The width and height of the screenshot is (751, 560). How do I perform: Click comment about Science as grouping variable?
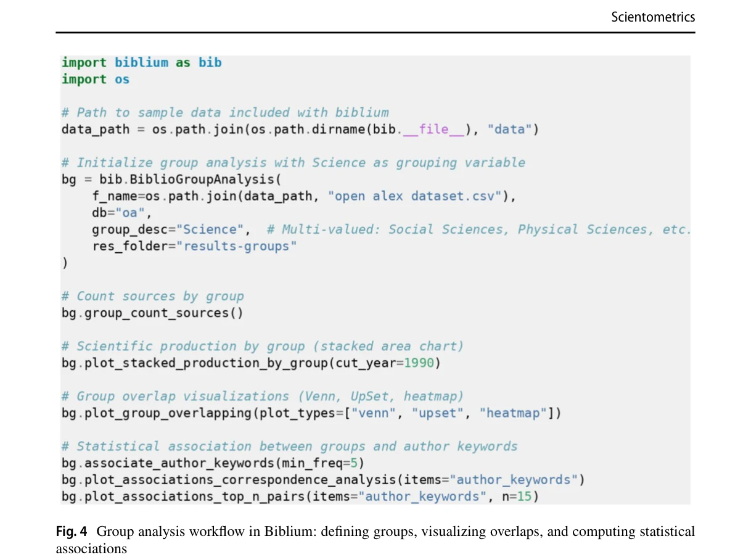pyautogui.click(x=293, y=163)
